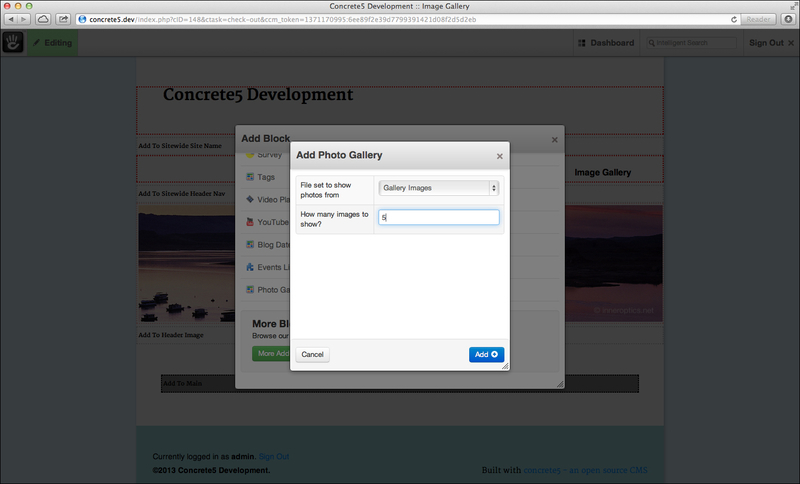Focus the Intelligent Search field
The height and width of the screenshot is (484, 800).
click(692, 43)
